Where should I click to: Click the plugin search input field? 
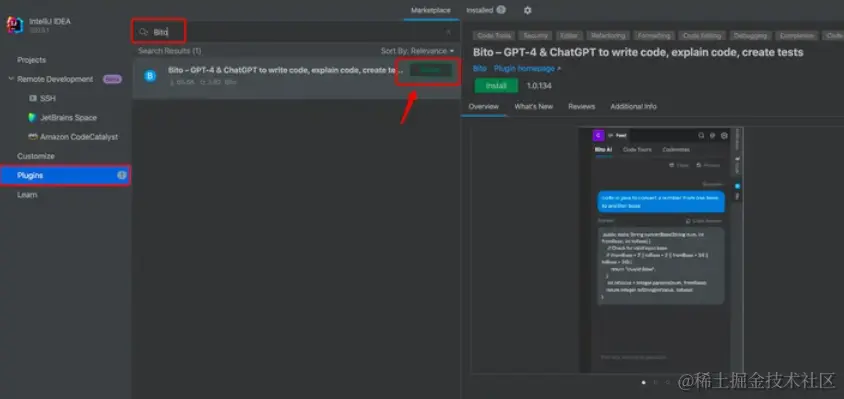click(296, 32)
